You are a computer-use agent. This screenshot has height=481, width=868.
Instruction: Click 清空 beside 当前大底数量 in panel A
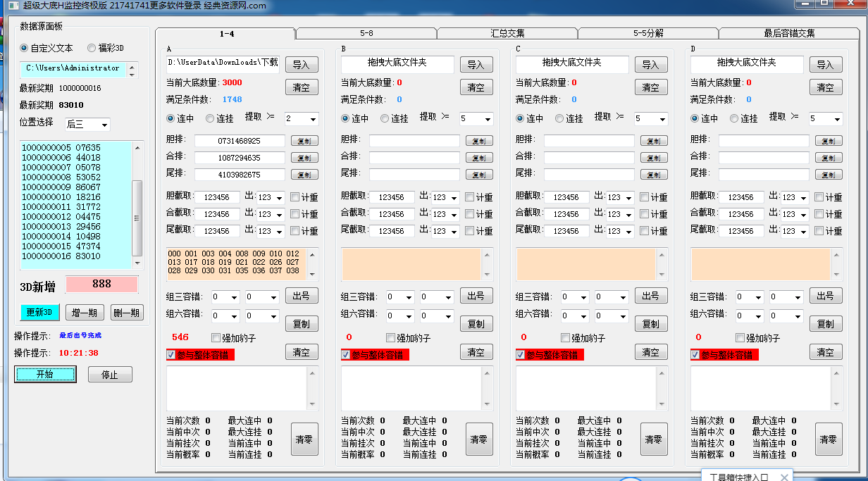[302, 87]
